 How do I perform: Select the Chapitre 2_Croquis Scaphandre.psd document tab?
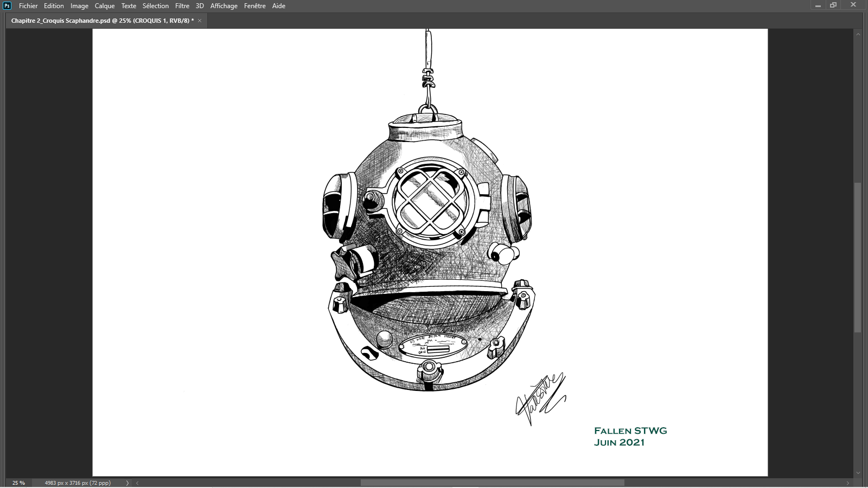pos(103,21)
